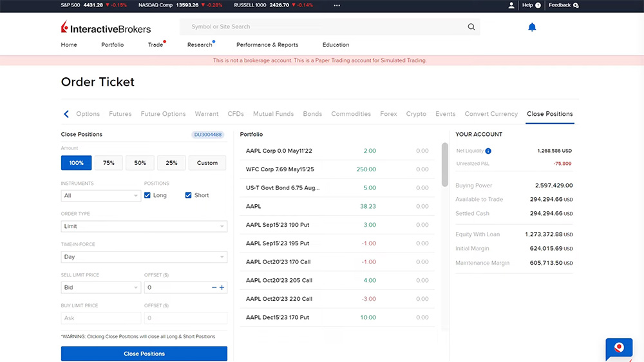Switch to the CFDs tab

tap(236, 114)
